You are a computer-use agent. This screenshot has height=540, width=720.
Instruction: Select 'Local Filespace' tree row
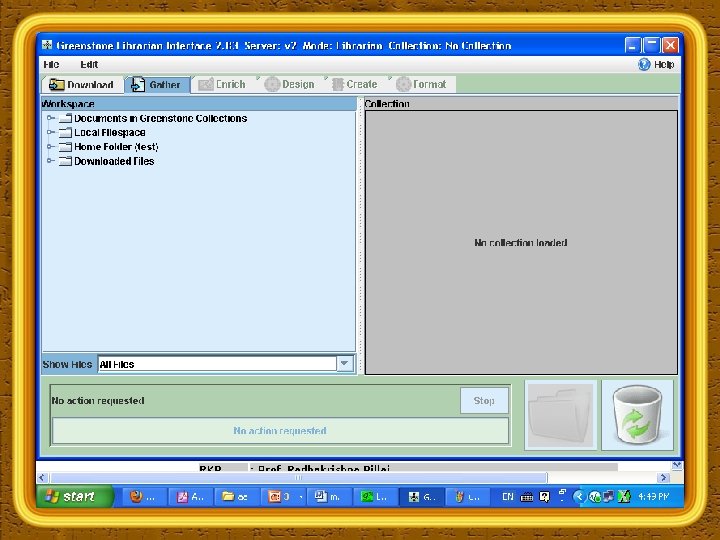coord(110,133)
